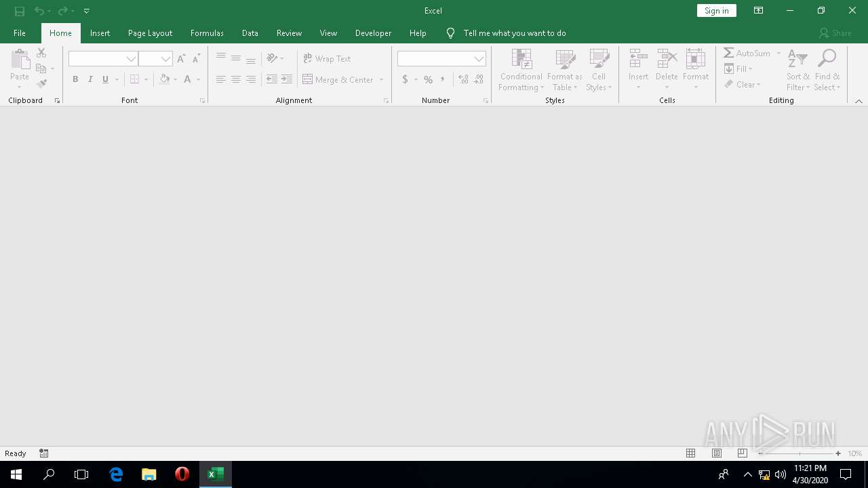868x488 pixels.
Task: Toggle Wrap Text
Action: [x=327, y=59]
